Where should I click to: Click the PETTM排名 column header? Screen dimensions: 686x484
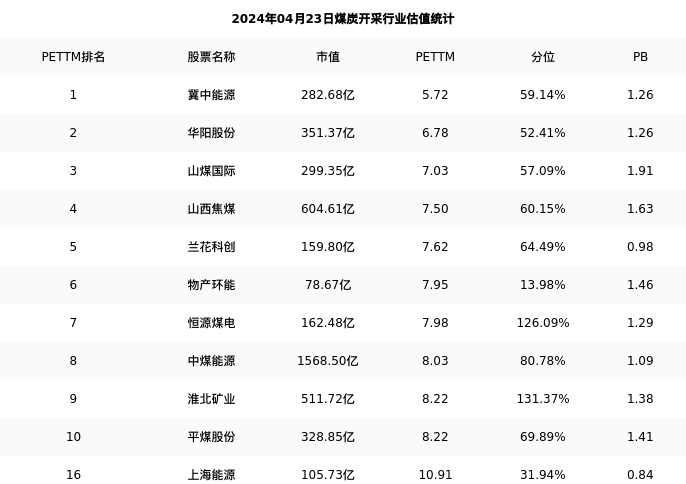[73, 57]
